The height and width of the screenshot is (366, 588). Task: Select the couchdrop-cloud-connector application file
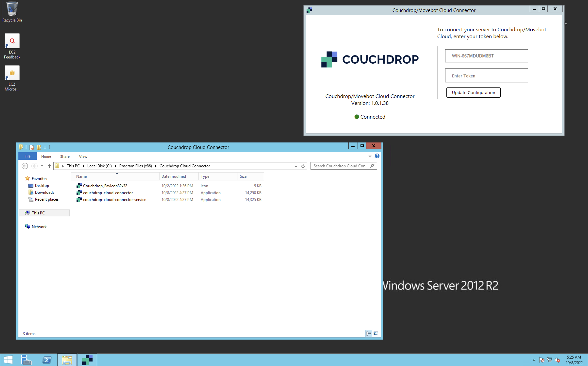pyautogui.click(x=108, y=193)
